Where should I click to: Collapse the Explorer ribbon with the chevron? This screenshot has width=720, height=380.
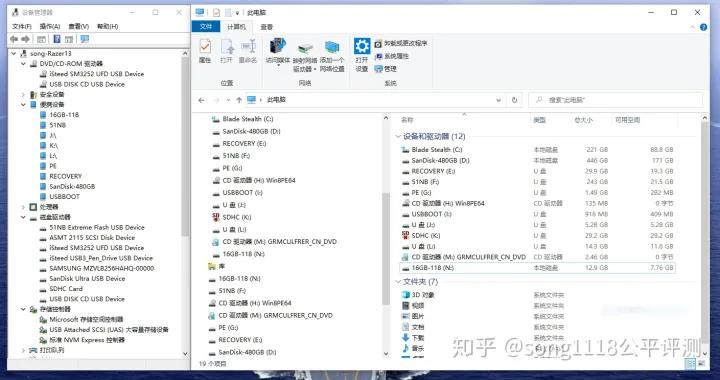point(692,27)
